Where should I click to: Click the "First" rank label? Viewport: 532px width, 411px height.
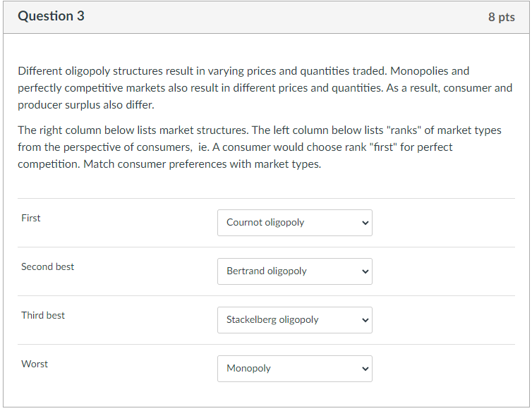click(x=31, y=219)
